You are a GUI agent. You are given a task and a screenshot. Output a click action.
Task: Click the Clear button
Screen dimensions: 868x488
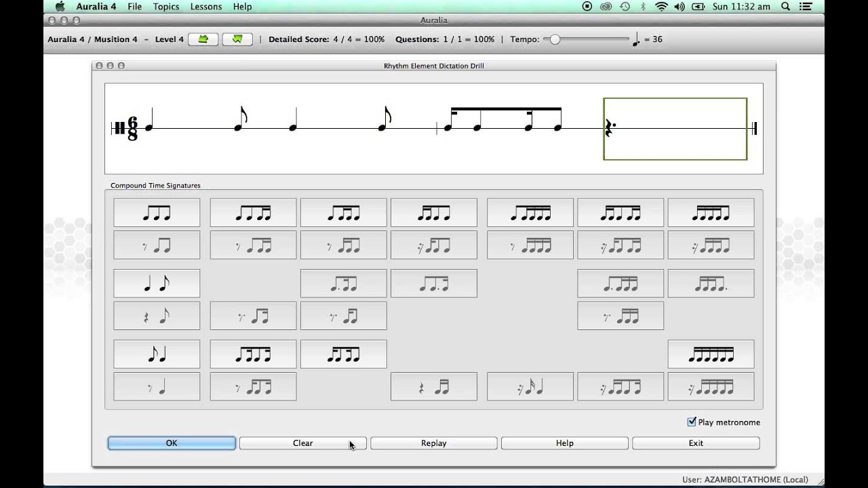302,443
